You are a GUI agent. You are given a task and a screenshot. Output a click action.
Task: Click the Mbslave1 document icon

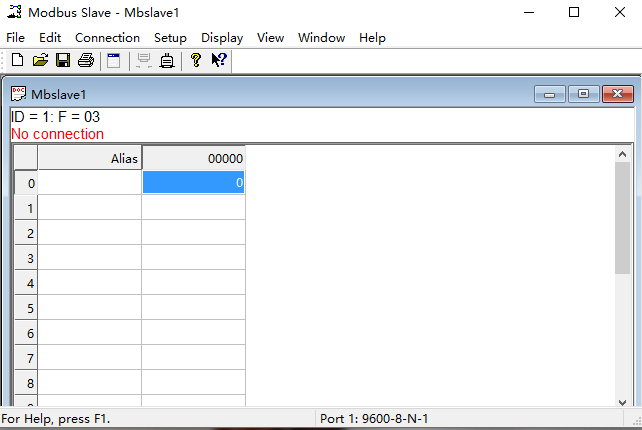tap(18, 94)
